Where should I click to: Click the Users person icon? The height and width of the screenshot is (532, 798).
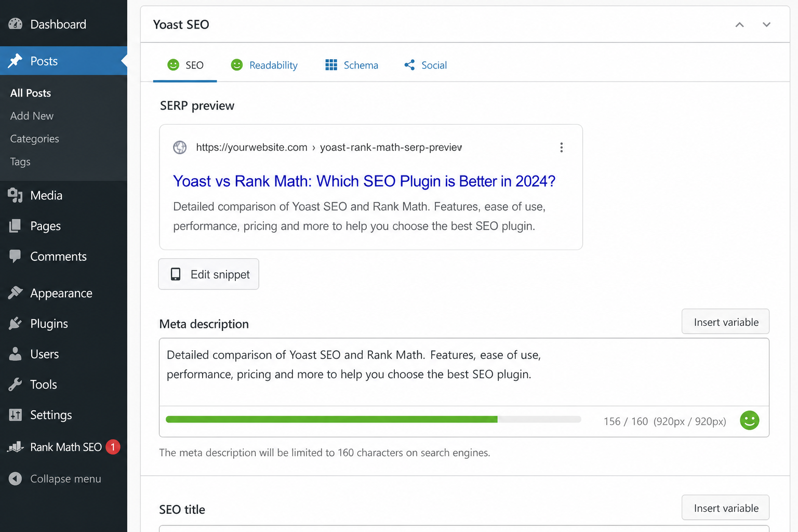click(x=16, y=354)
